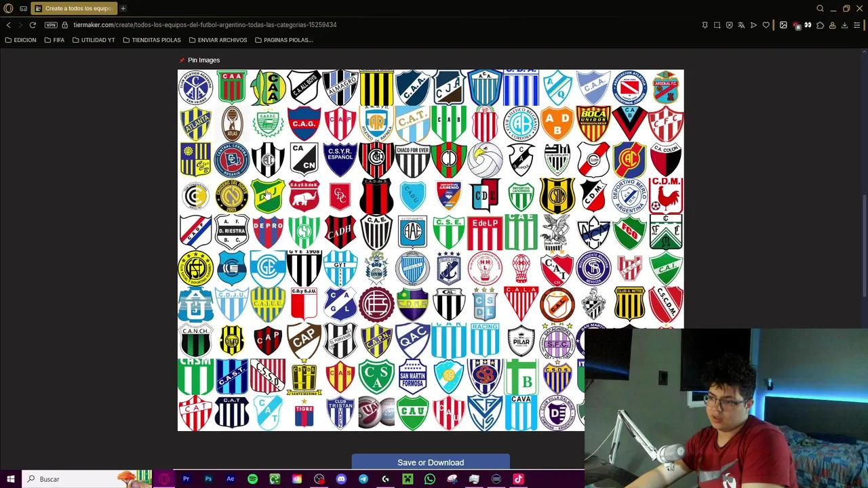This screenshot has height=488, width=868.
Task: Select the San Martin Formosa crest
Action: 412,375
